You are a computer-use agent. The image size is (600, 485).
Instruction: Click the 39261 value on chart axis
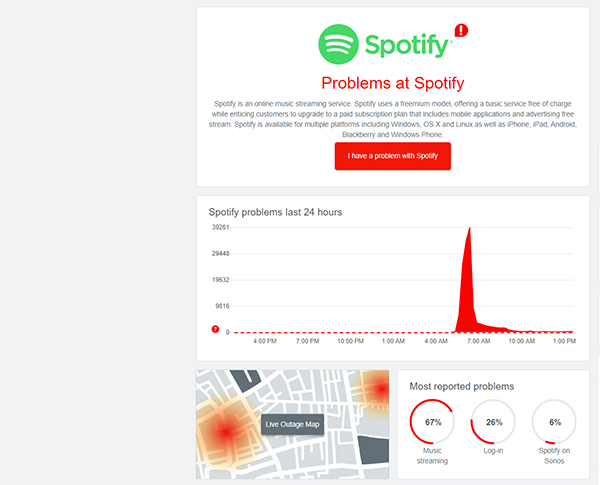point(220,228)
